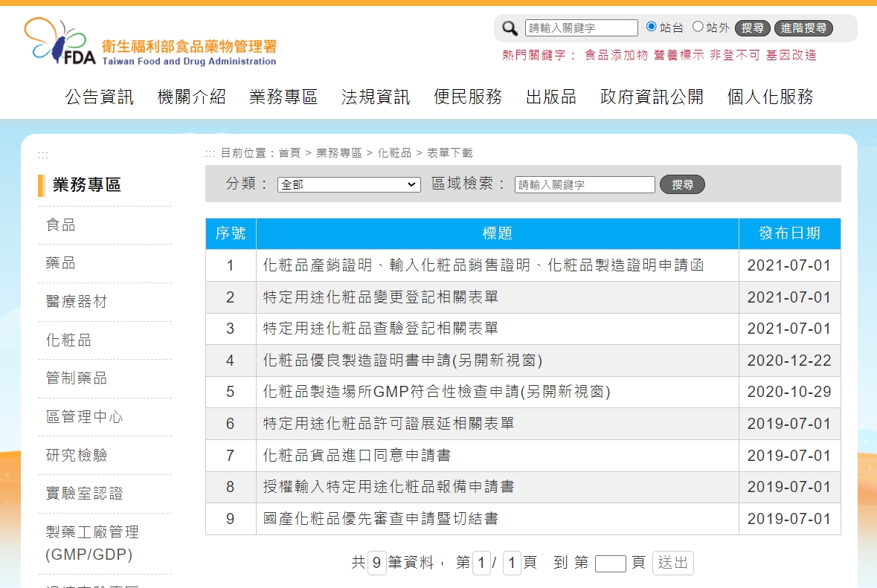Viewport: 877px width, 588px height.
Task: Select 醫療器材 in the sidebar
Action: click(x=77, y=302)
